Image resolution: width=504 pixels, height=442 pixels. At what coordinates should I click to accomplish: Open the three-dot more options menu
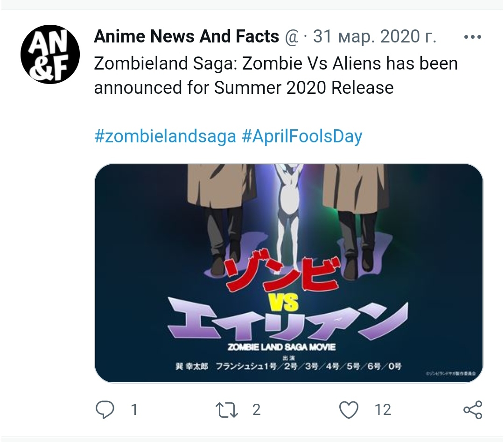pos(472,37)
